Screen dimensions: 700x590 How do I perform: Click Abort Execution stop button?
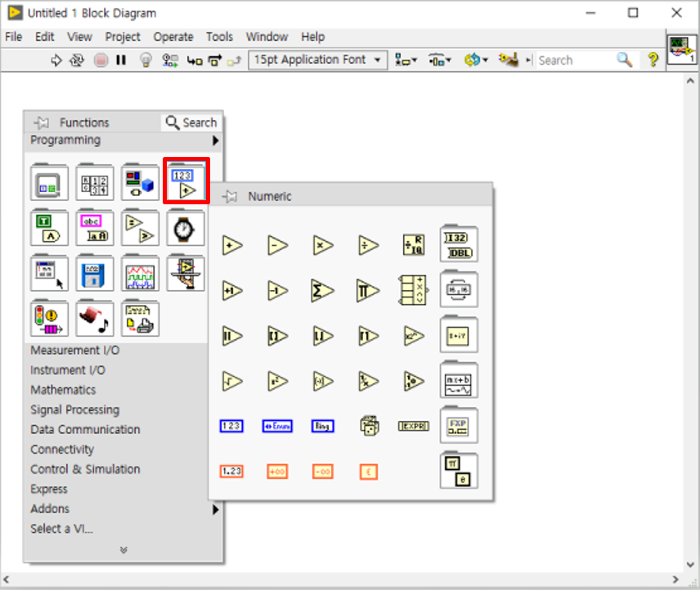[101, 60]
